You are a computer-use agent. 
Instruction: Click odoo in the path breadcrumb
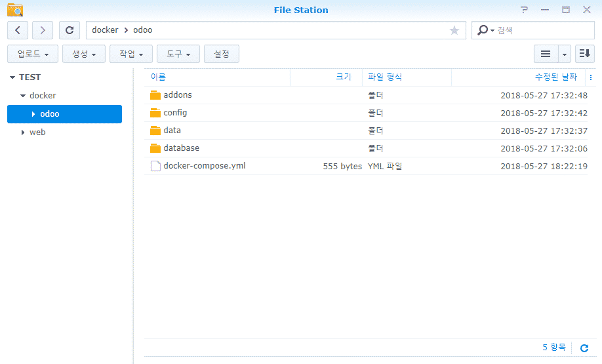pos(143,30)
